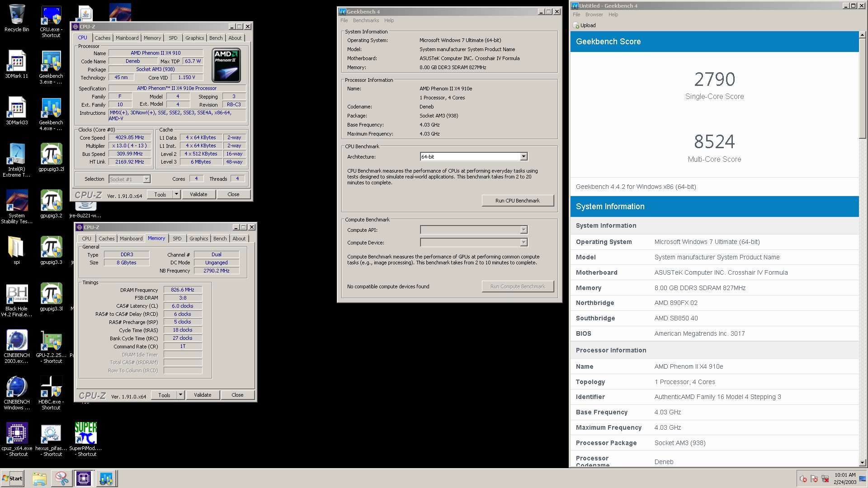The height and width of the screenshot is (488, 868).
Task: Launch cpuz_x64.exe shortcut icon
Action: coord(17,439)
